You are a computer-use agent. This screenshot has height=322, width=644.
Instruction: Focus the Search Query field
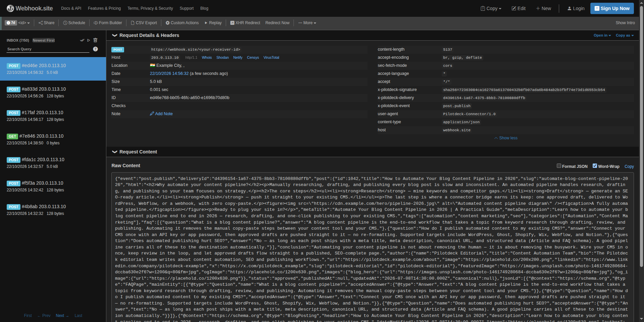48,49
